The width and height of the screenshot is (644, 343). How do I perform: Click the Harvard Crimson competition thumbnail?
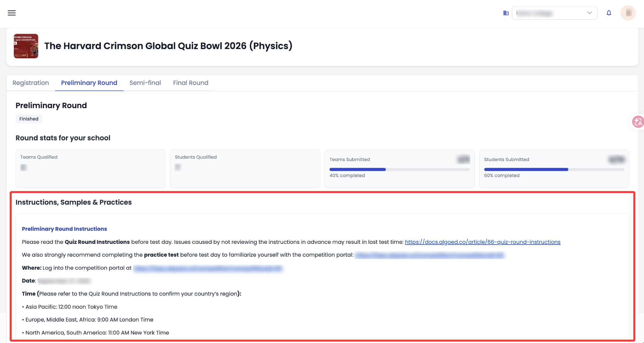[26, 46]
